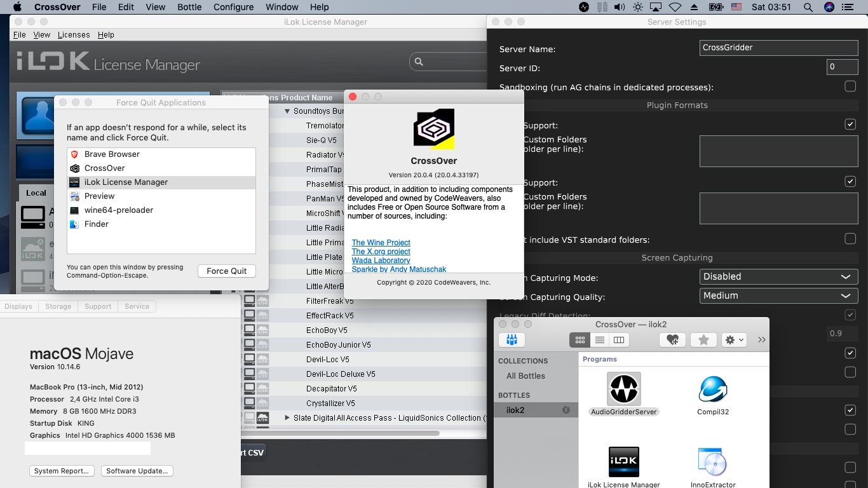868x488 pixels.
Task: Select the Local tab in iLok License Manager
Action: [x=36, y=193]
